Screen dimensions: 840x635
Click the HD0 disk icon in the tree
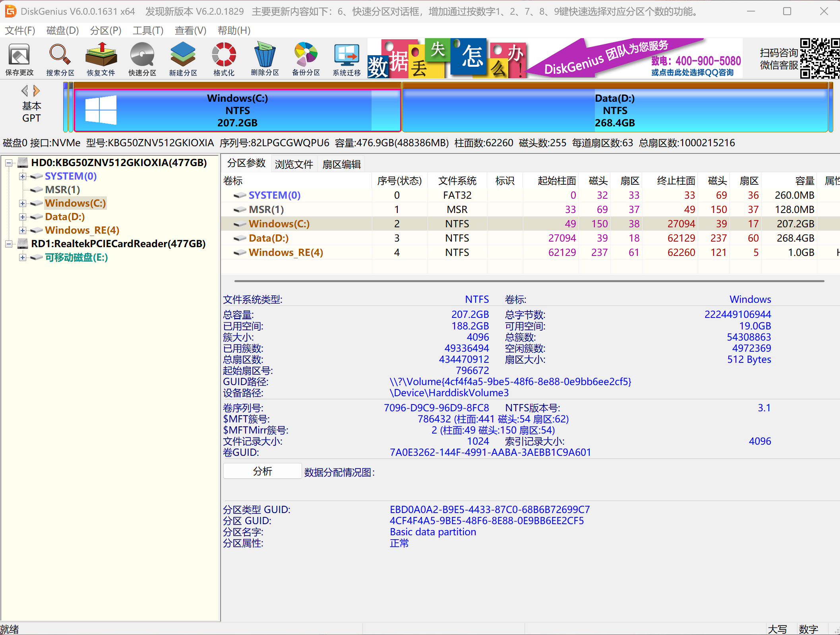point(23,163)
